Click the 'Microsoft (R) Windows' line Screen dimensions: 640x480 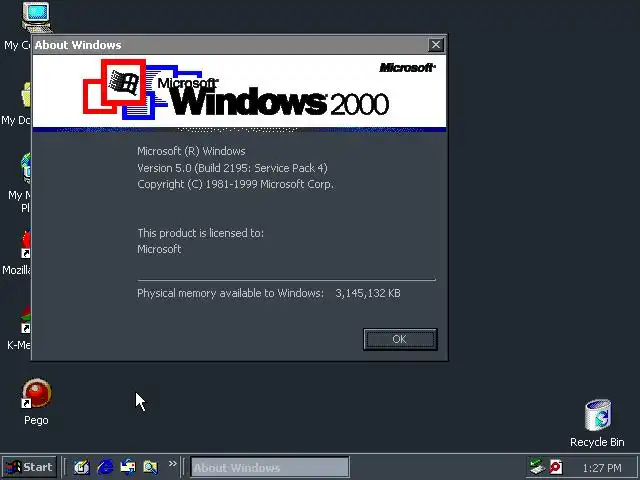click(x=191, y=151)
